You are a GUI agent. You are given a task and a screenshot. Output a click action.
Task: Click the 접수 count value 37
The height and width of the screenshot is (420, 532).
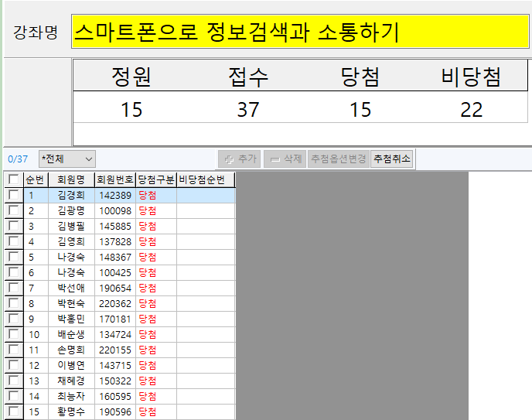pyautogui.click(x=248, y=110)
